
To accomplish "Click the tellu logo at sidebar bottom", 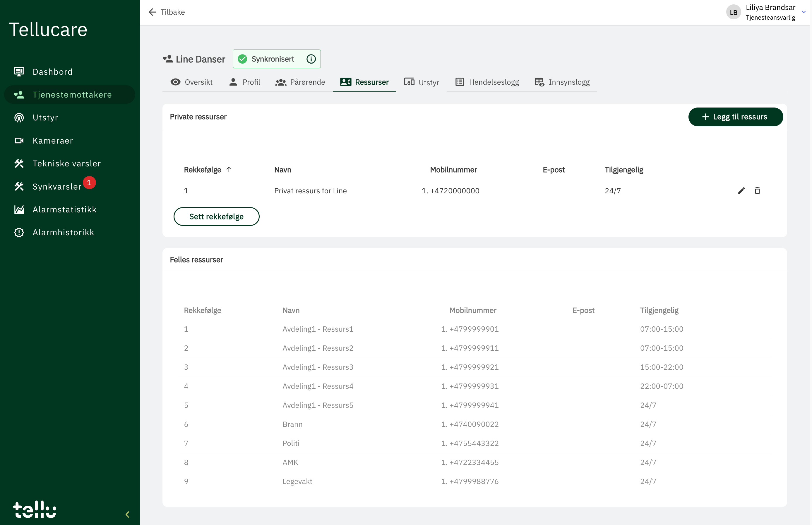I will pos(35,509).
